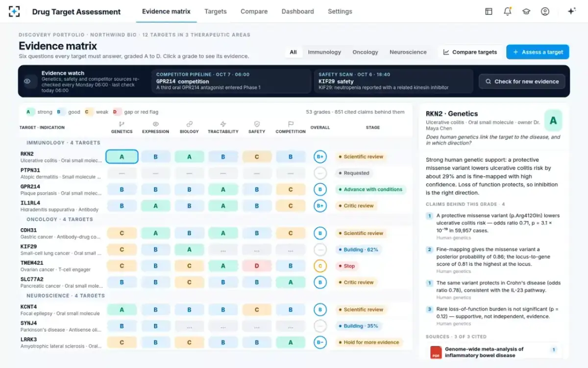Viewport: 588px width, 368px height.
Task: Open TMEM421 overall grade C circle
Action: pyautogui.click(x=320, y=266)
